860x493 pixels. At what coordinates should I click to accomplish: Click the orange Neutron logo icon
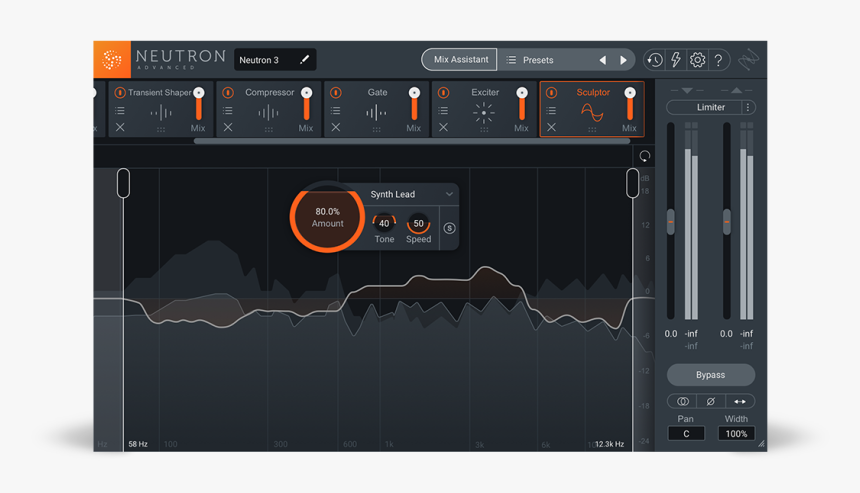(112, 59)
